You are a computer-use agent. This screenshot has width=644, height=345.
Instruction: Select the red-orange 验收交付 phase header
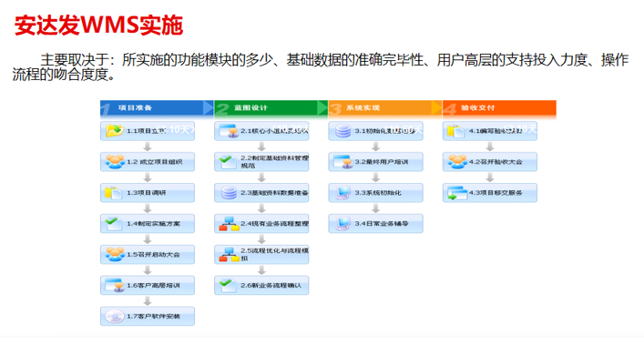pyautogui.click(x=499, y=108)
